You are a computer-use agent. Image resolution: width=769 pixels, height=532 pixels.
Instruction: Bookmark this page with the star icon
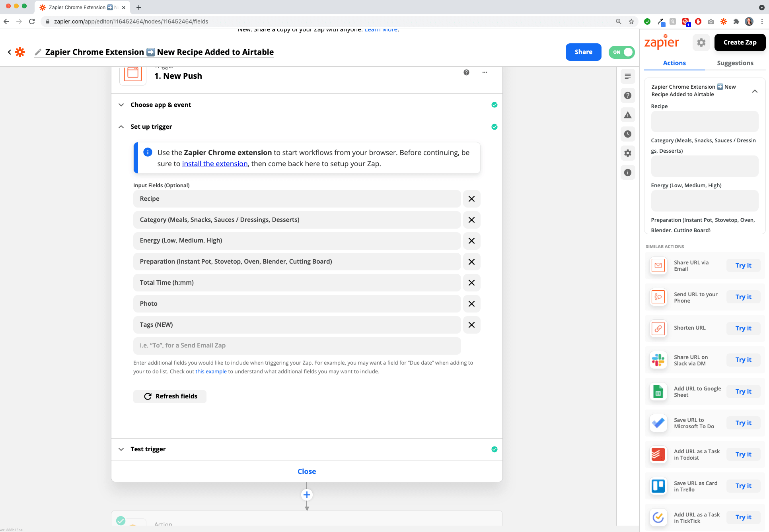point(631,21)
